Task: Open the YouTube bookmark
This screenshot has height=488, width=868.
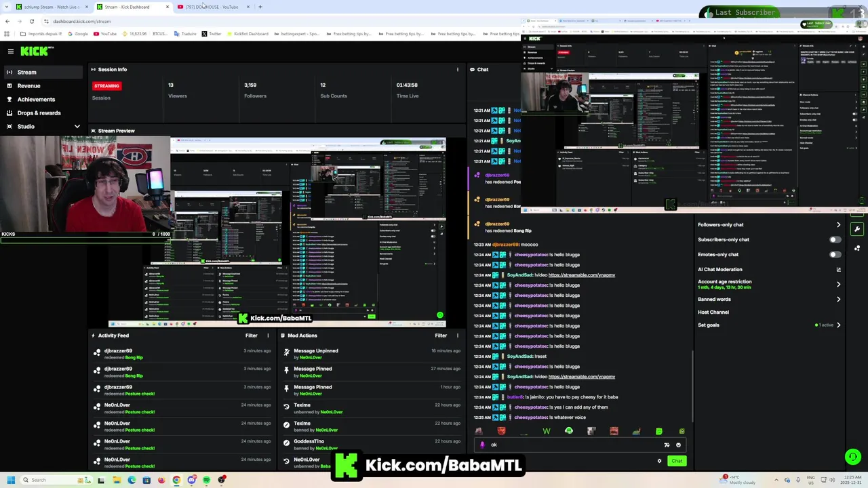Action: click(105, 34)
